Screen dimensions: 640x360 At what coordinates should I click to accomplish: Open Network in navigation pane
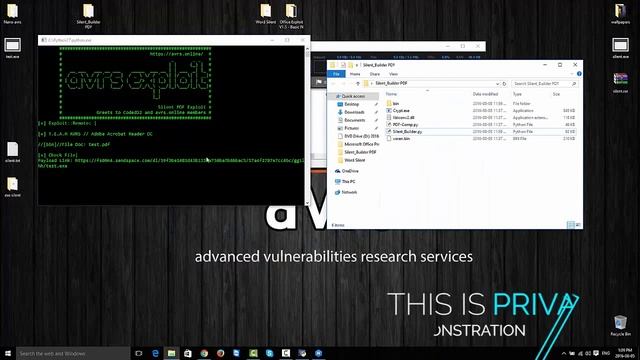pyautogui.click(x=349, y=192)
